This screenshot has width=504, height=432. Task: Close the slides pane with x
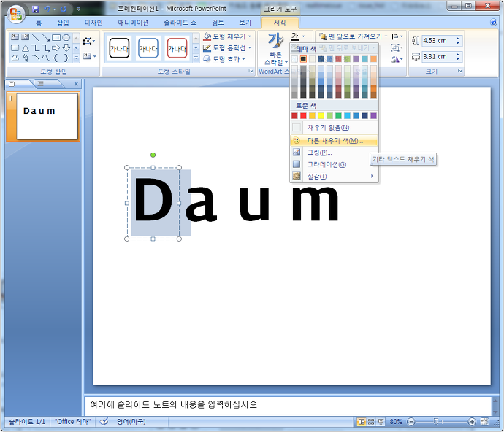click(76, 84)
